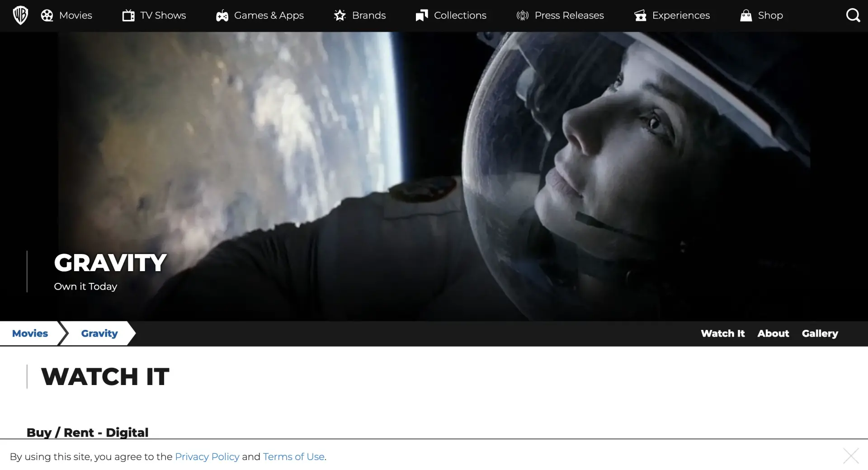This screenshot has width=868, height=470.
Task: Open the Privacy Policy link
Action: pyautogui.click(x=207, y=457)
